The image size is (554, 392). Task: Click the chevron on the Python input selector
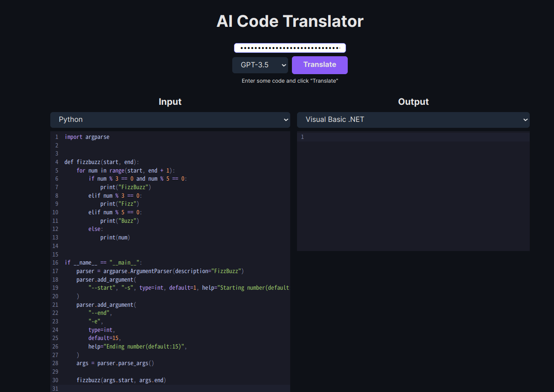pyautogui.click(x=286, y=120)
